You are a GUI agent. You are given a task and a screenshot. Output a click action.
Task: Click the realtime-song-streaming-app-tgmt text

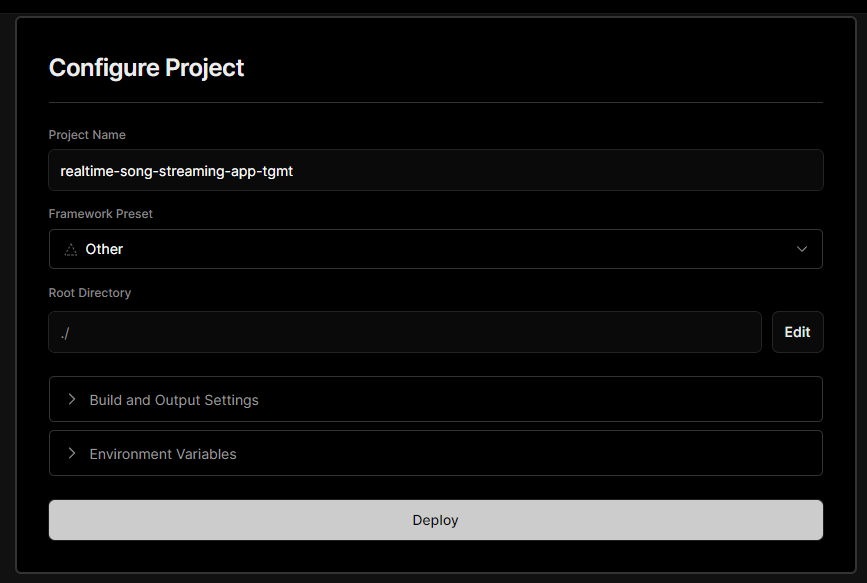pos(176,171)
